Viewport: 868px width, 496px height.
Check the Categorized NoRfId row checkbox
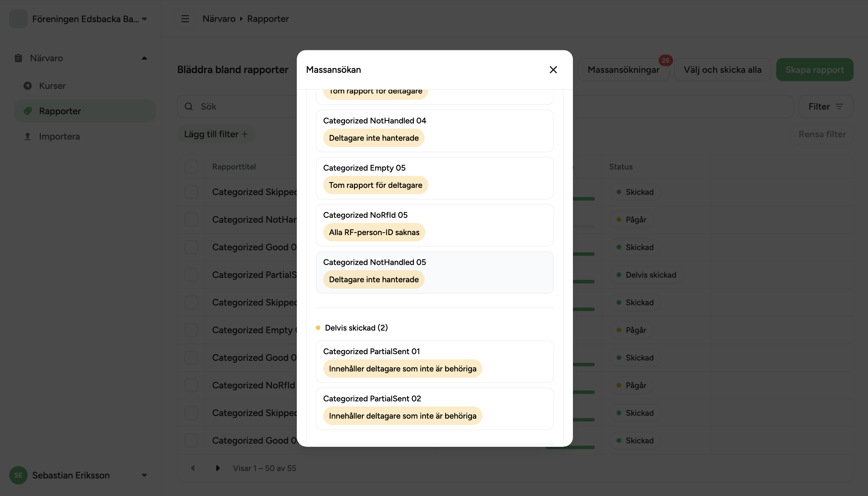click(x=191, y=385)
